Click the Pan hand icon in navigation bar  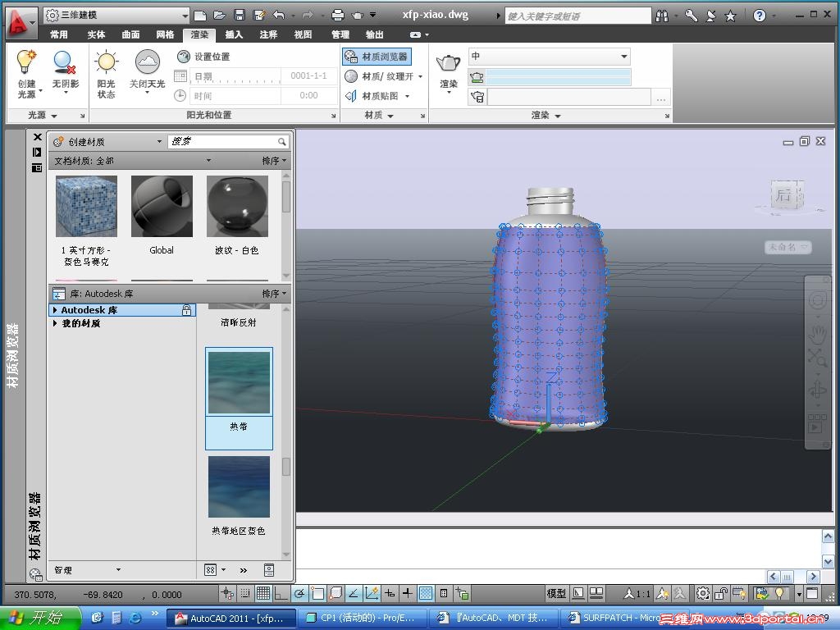pyautogui.click(x=818, y=335)
